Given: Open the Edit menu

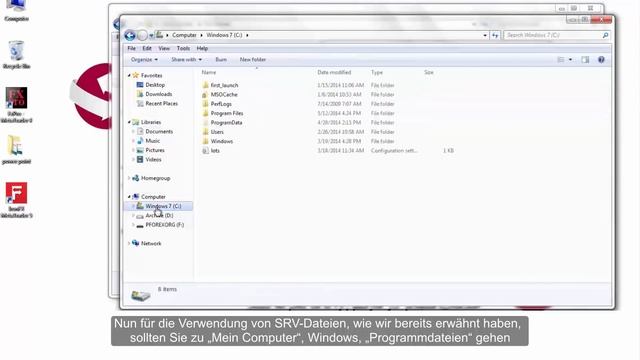Looking at the screenshot, I should pyautogui.click(x=147, y=48).
